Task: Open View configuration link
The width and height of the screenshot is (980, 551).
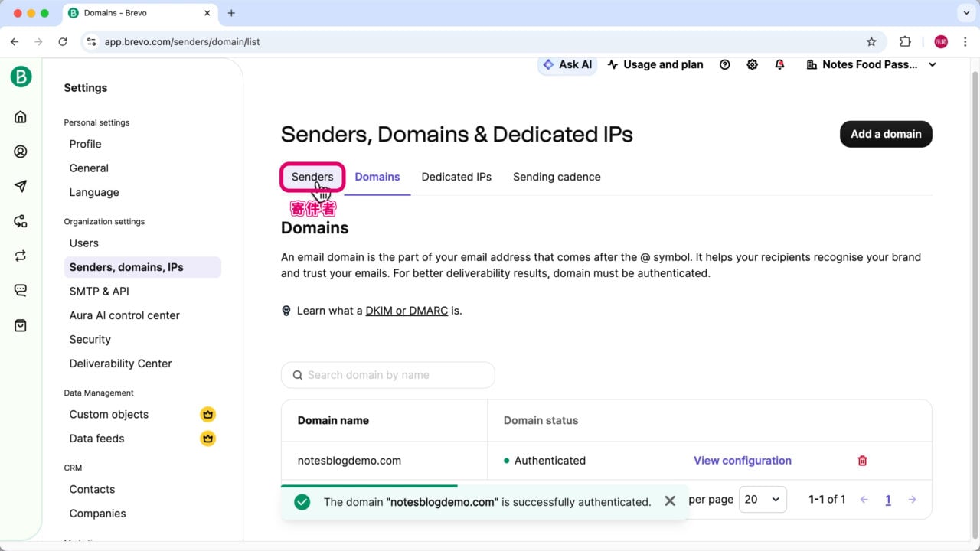Action: click(742, 461)
